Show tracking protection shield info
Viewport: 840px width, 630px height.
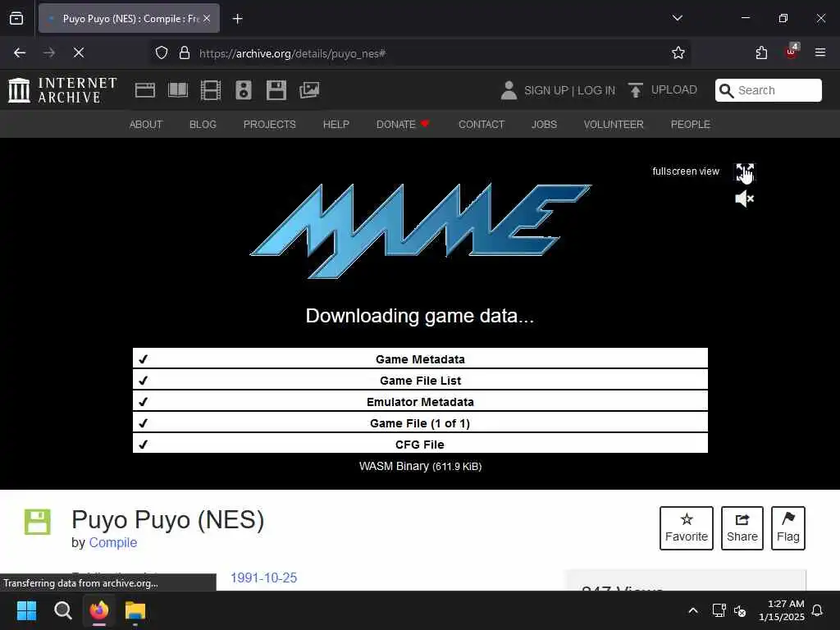click(162, 52)
